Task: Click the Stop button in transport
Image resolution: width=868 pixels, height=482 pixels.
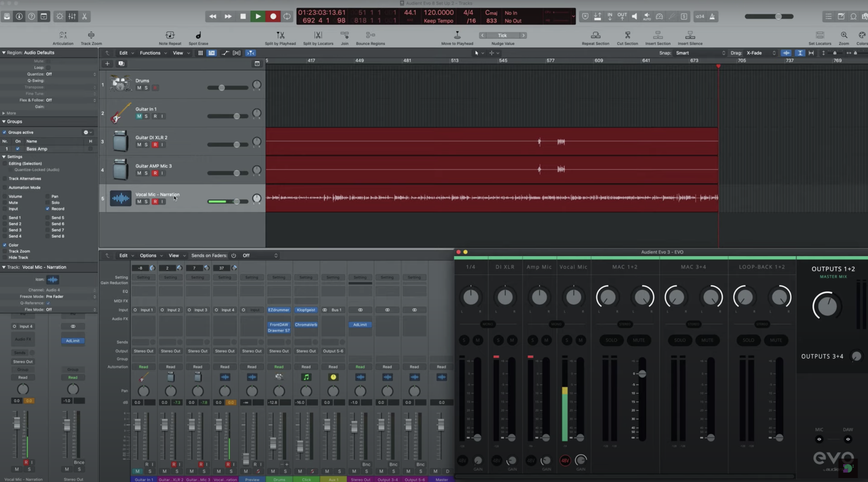Action: click(x=243, y=17)
